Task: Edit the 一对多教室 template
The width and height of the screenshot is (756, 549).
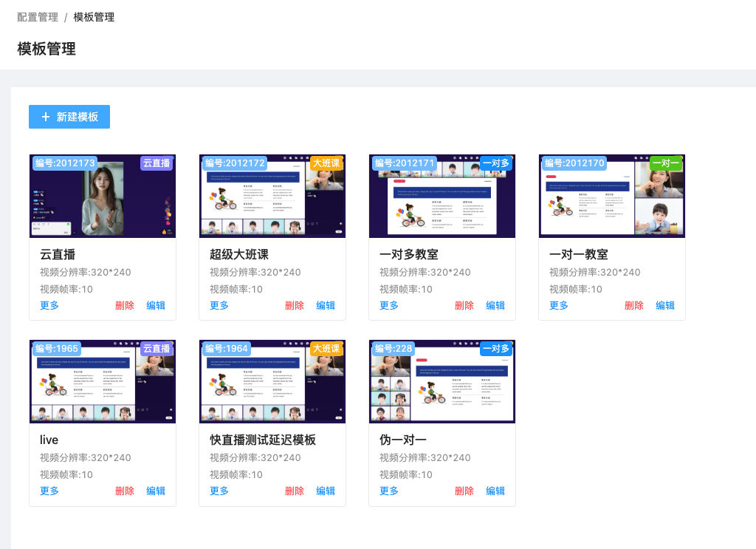Action: (495, 305)
